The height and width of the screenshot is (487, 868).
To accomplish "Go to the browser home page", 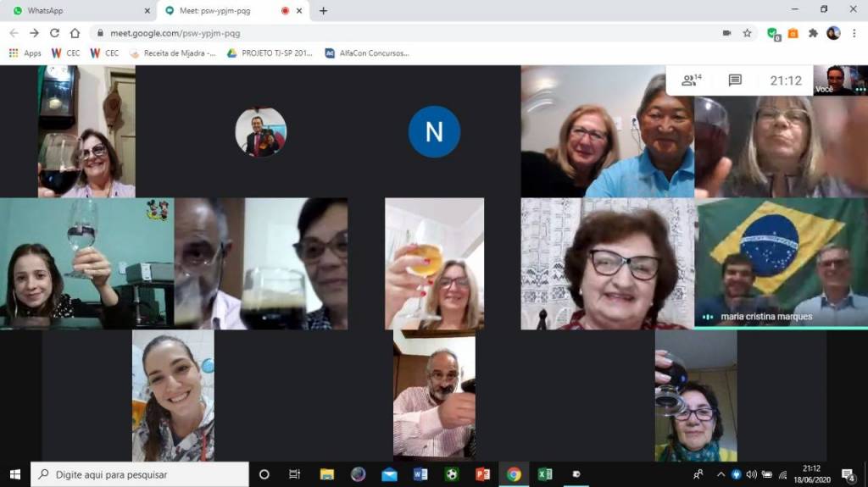I will (x=75, y=33).
